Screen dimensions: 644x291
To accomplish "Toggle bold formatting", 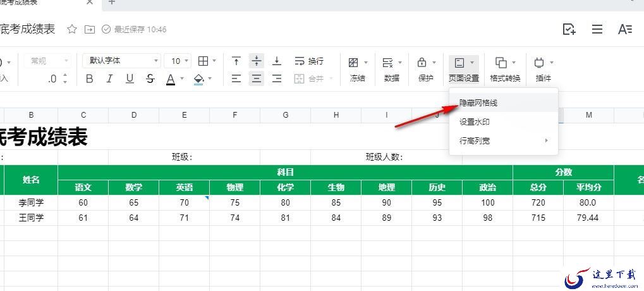I will pyautogui.click(x=90, y=78).
